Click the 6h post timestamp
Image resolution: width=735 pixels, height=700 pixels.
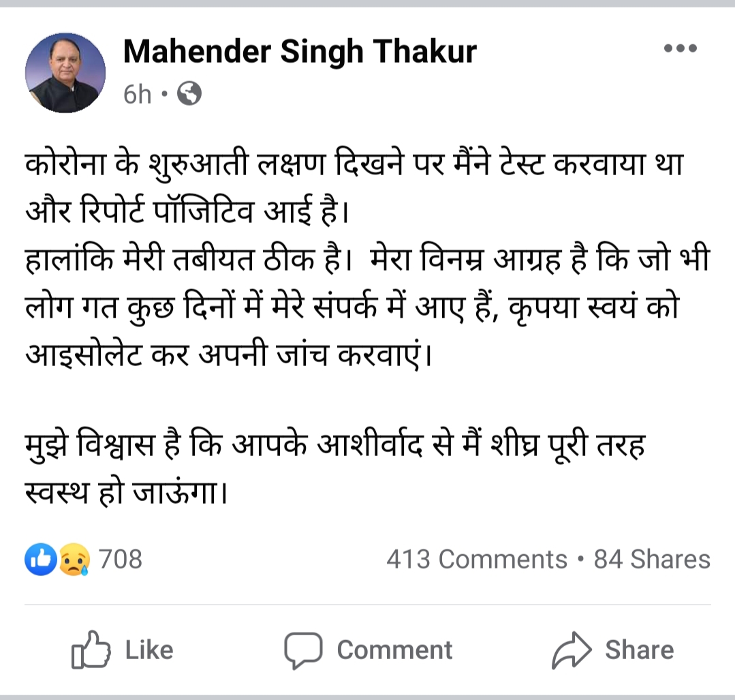click(137, 94)
